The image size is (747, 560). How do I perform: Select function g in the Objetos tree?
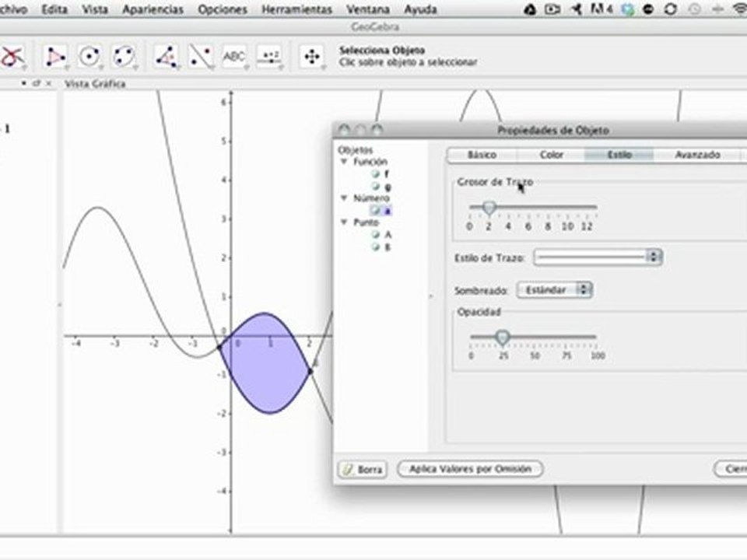[388, 187]
